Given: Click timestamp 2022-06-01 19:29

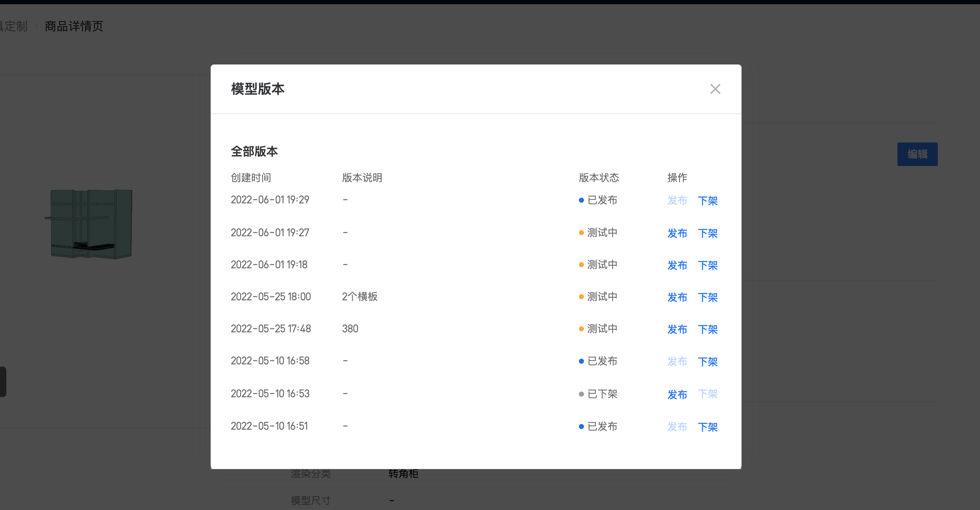Looking at the screenshot, I should (x=270, y=200).
